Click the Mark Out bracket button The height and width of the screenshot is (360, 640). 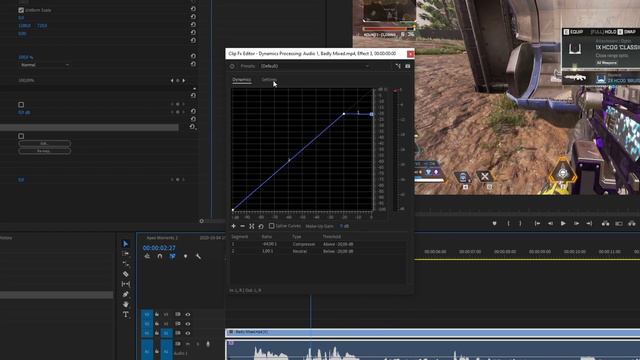click(520, 224)
